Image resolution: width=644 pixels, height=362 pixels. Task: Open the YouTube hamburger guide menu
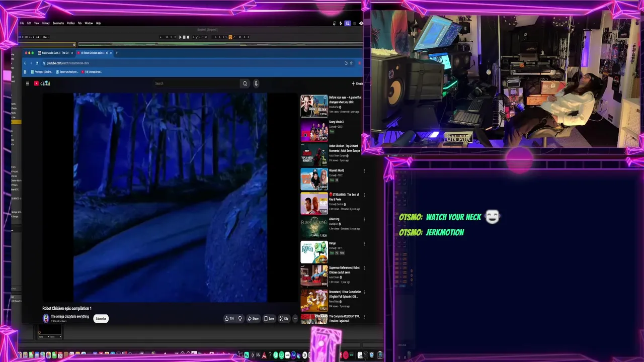pos(28,83)
